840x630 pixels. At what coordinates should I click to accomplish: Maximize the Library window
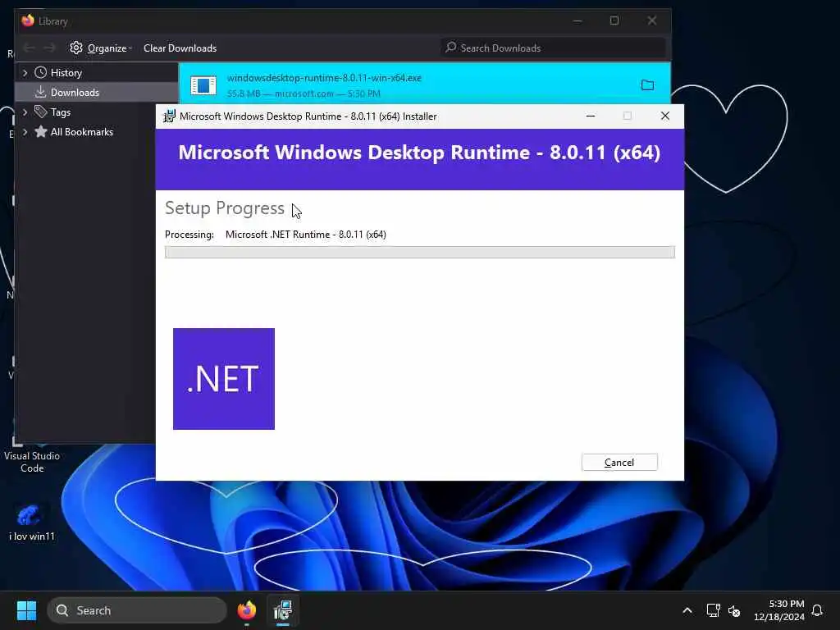(x=614, y=21)
